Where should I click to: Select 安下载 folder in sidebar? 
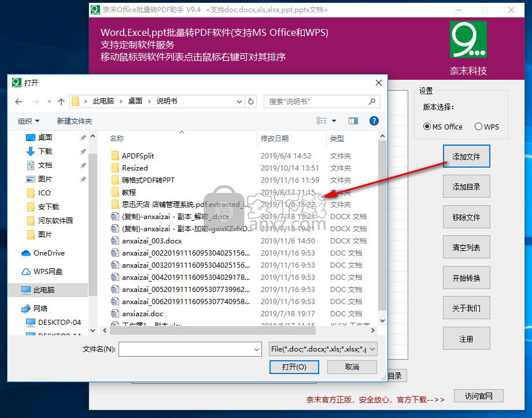48,207
